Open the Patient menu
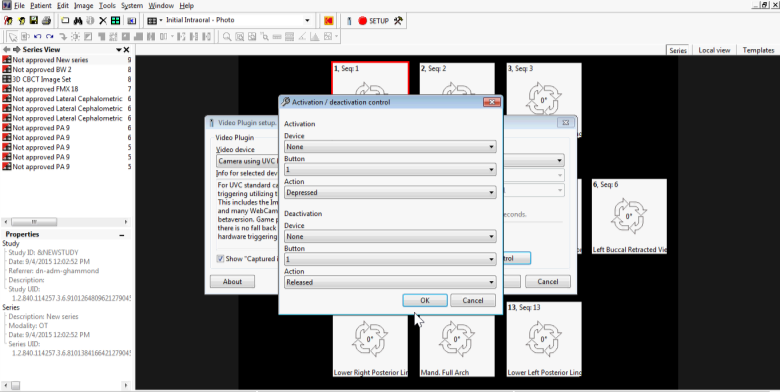Viewport: 780px width, 392px height. [x=40, y=5]
